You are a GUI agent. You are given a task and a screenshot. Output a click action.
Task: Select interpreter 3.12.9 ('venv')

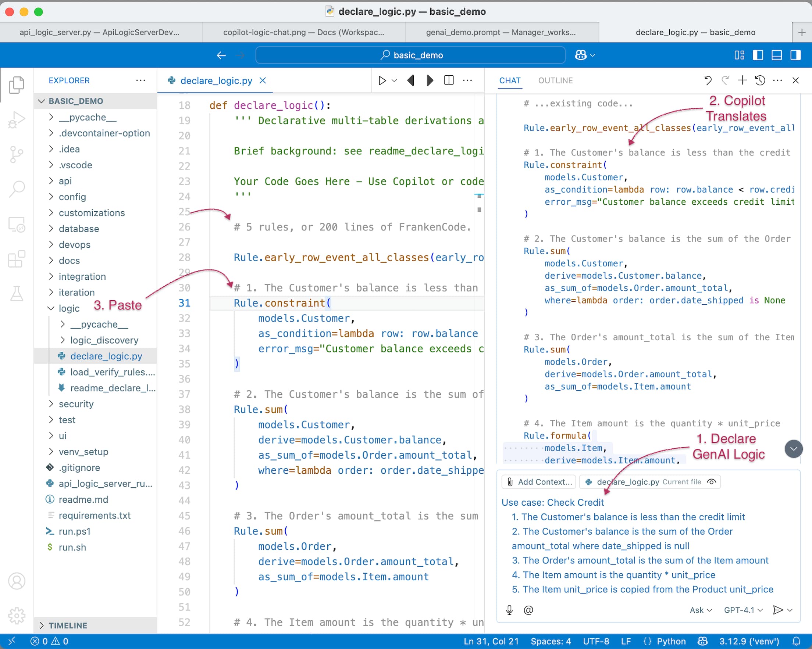click(x=749, y=641)
